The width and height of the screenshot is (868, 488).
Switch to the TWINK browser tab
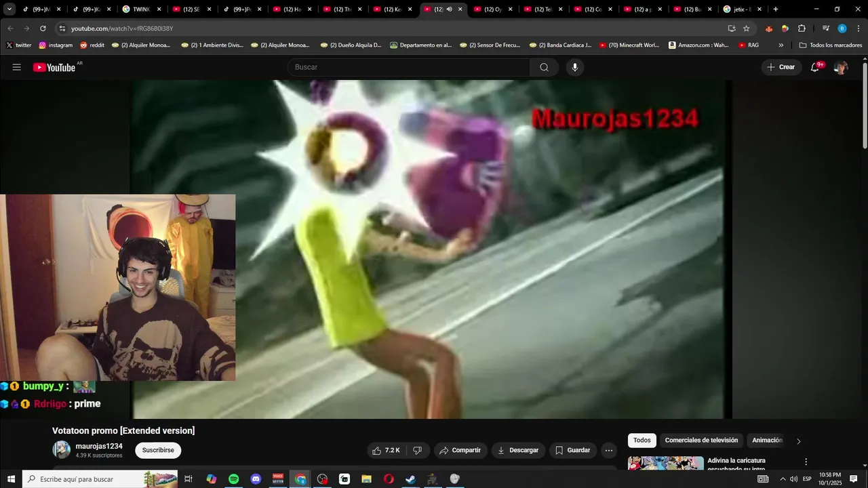click(x=140, y=9)
